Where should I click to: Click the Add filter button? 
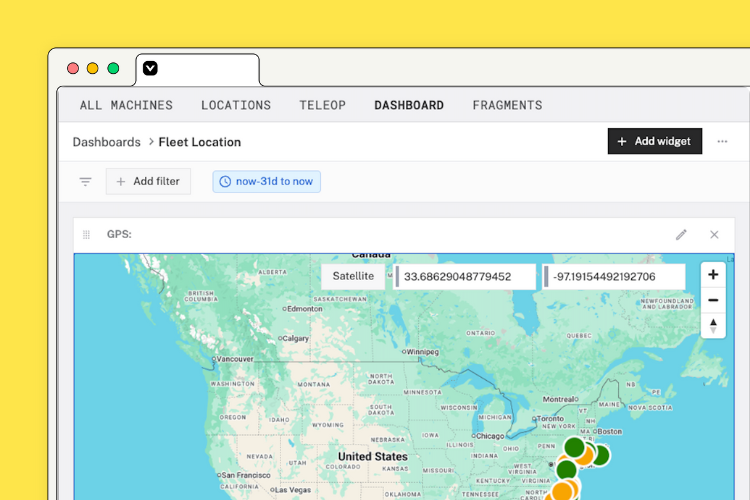(148, 181)
